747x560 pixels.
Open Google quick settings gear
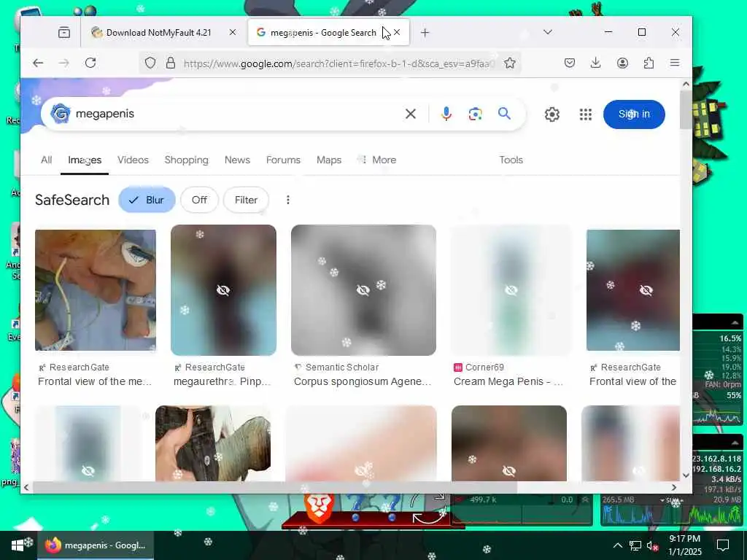click(551, 114)
